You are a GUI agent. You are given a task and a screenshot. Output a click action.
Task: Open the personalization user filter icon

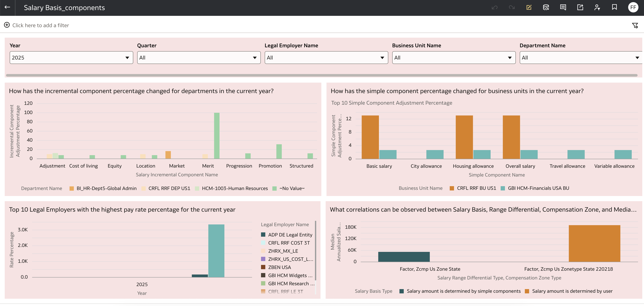coord(597,7)
